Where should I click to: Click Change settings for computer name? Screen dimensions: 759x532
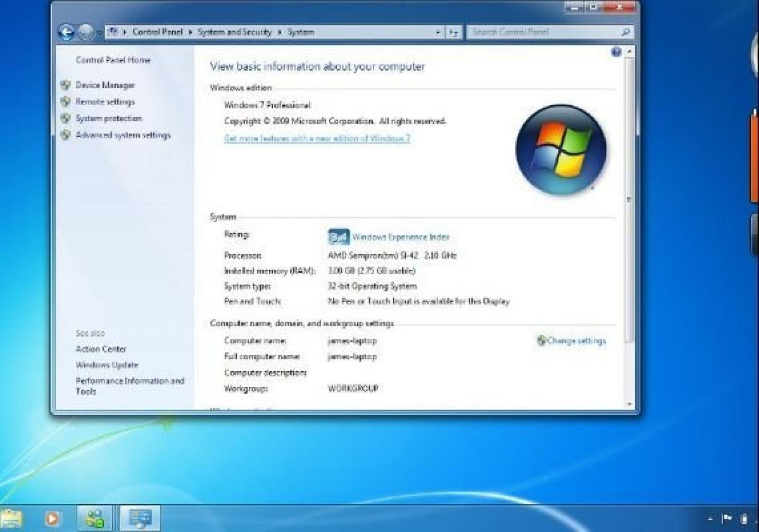point(576,341)
